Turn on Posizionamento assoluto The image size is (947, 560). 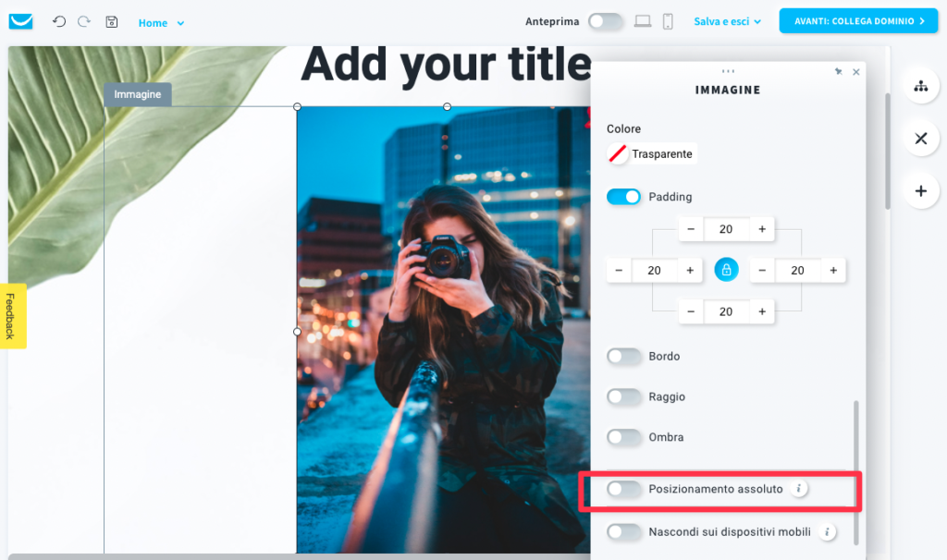click(624, 489)
